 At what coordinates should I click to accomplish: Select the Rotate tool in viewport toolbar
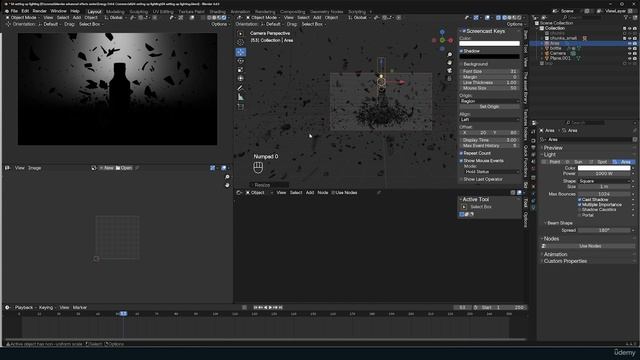coord(240,61)
